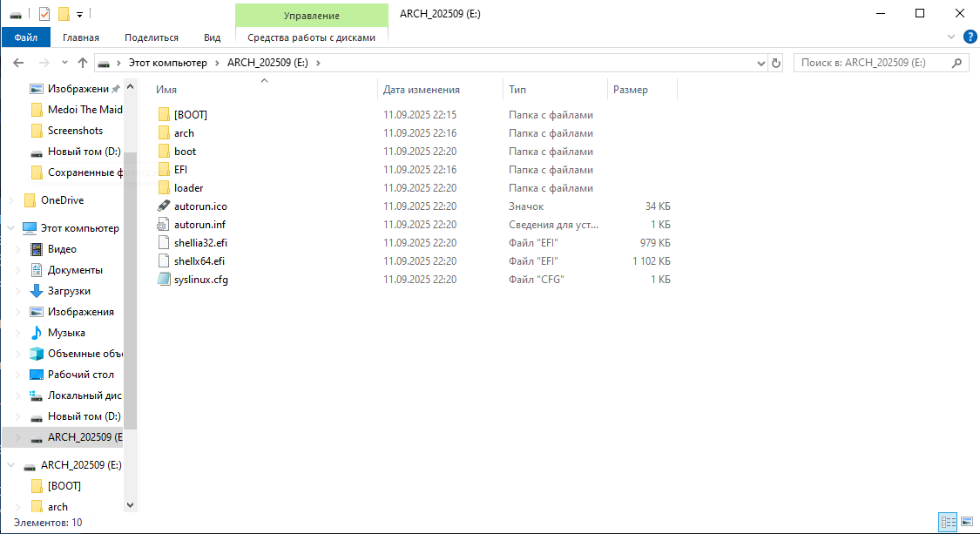Switch to large thumbnails view icon
The width and height of the screenshot is (980, 534).
(x=966, y=522)
